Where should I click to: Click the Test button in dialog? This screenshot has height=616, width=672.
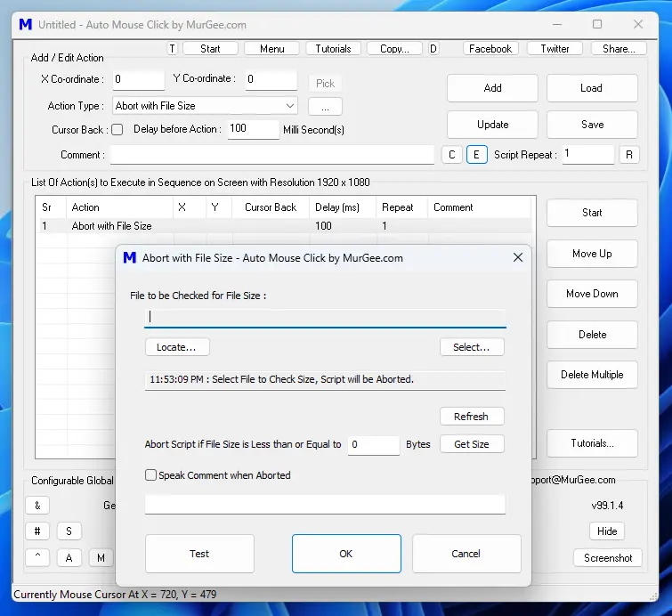(x=199, y=554)
